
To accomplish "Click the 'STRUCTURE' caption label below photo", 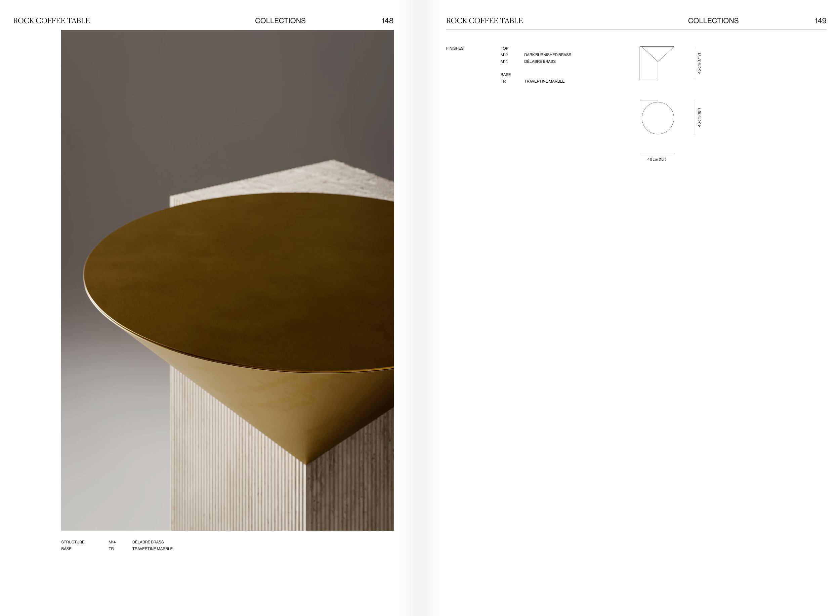I will (73, 542).
